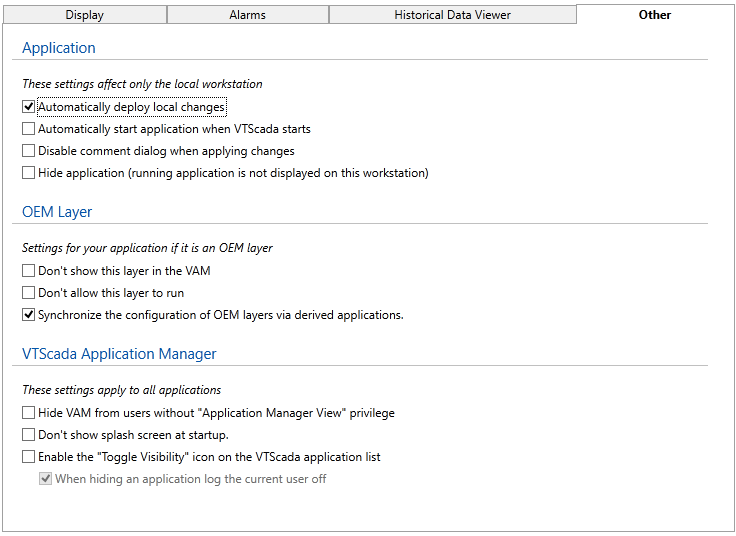Uncheck Automatically deploy local changes

(x=29, y=107)
